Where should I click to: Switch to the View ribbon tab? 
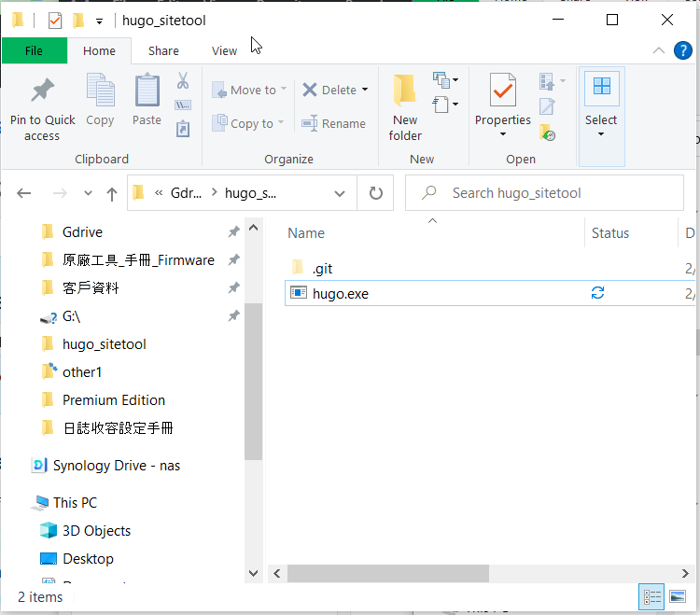point(224,51)
